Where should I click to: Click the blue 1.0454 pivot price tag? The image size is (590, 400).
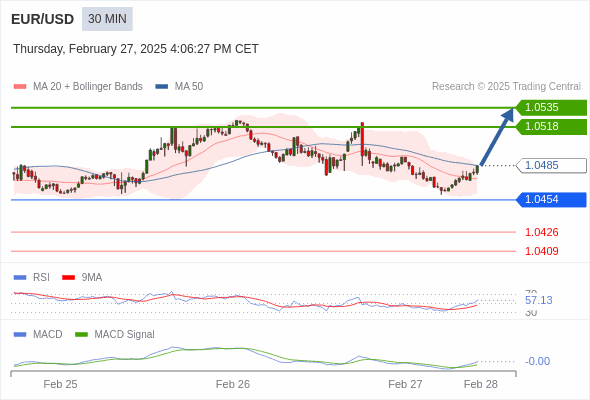pos(551,199)
